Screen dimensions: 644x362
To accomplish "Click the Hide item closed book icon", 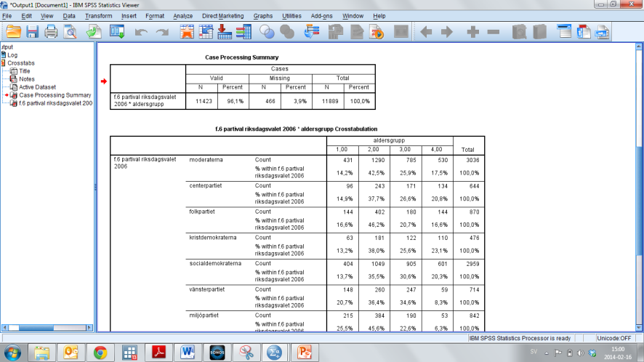I will click(x=539, y=32).
